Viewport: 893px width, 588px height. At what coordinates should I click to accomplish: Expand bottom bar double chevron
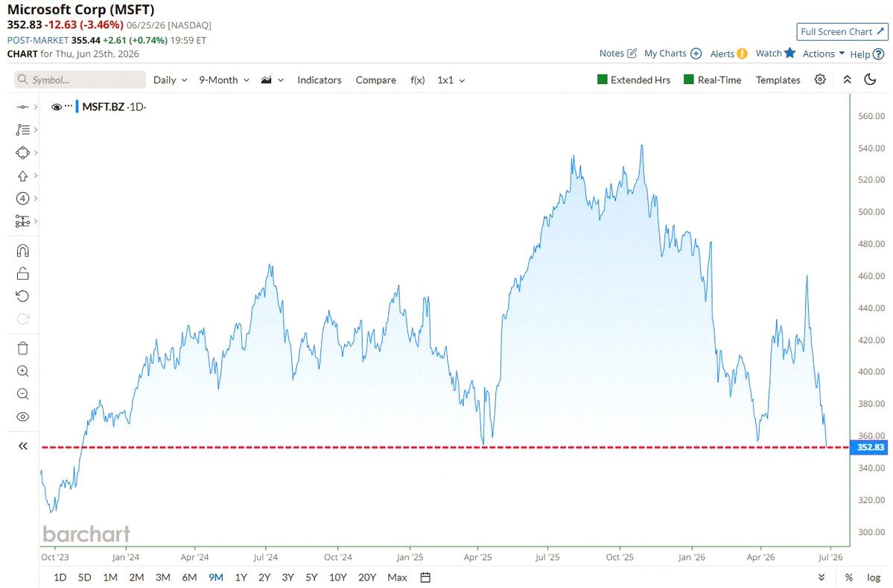(x=822, y=577)
